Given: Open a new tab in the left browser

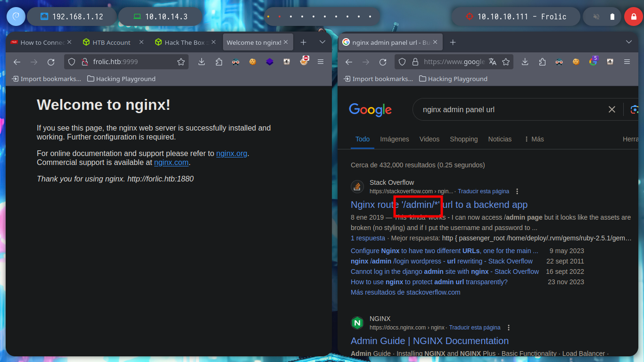Looking at the screenshot, I should point(304,42).
